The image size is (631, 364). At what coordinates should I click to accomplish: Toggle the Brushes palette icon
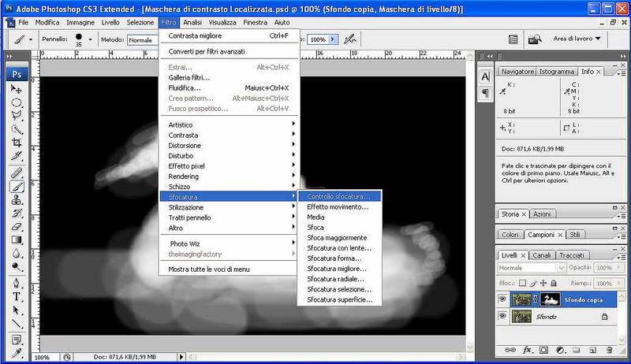coord(513,39)
